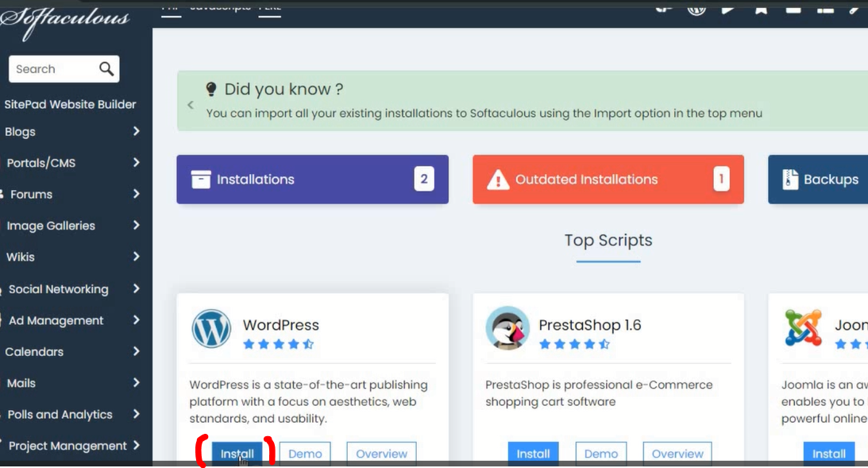This screenshot has height=468, width=868.
Task: Click the Joomla logo
Action: tap(803, 328)
